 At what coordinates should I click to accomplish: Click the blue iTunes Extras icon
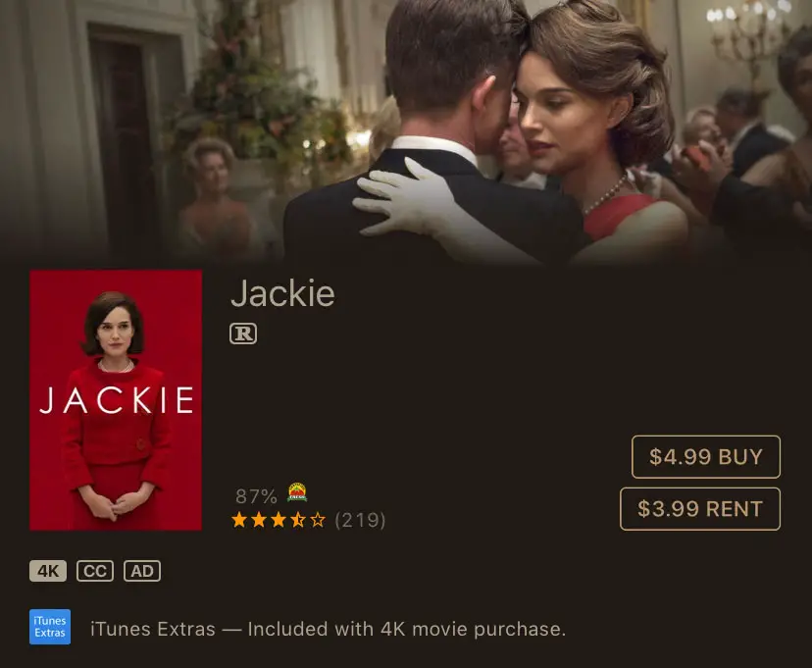coord(50,627)
